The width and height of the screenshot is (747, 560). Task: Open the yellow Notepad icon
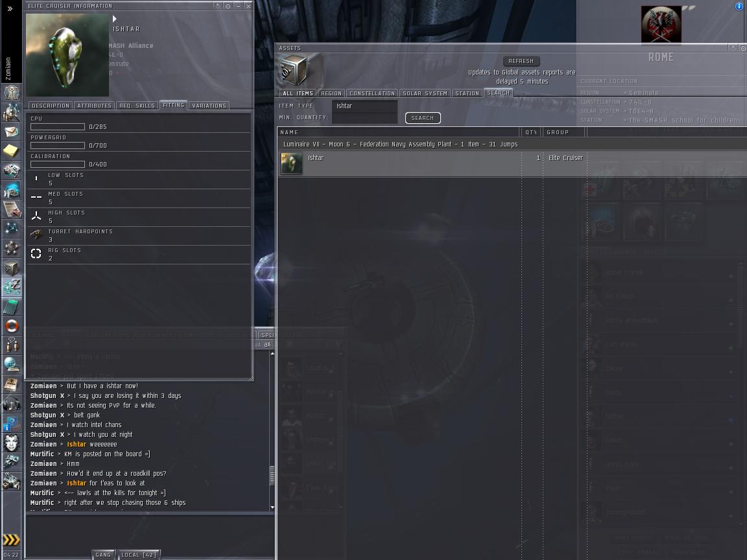[12, 151]
